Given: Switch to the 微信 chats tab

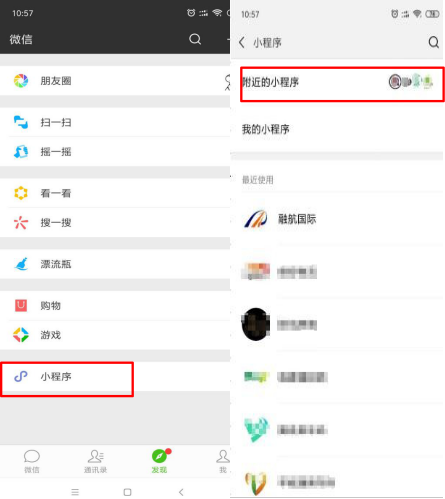Looking at the screenshot, I should 32,462.
